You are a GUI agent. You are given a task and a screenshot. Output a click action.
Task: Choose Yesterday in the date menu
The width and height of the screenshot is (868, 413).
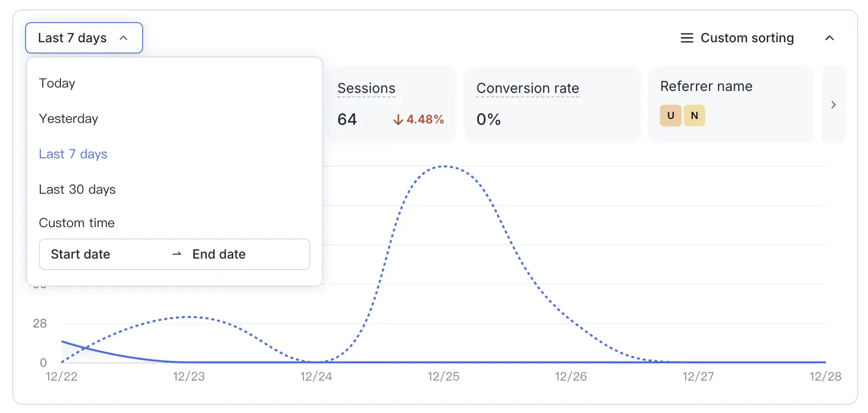tap(68, 118)
